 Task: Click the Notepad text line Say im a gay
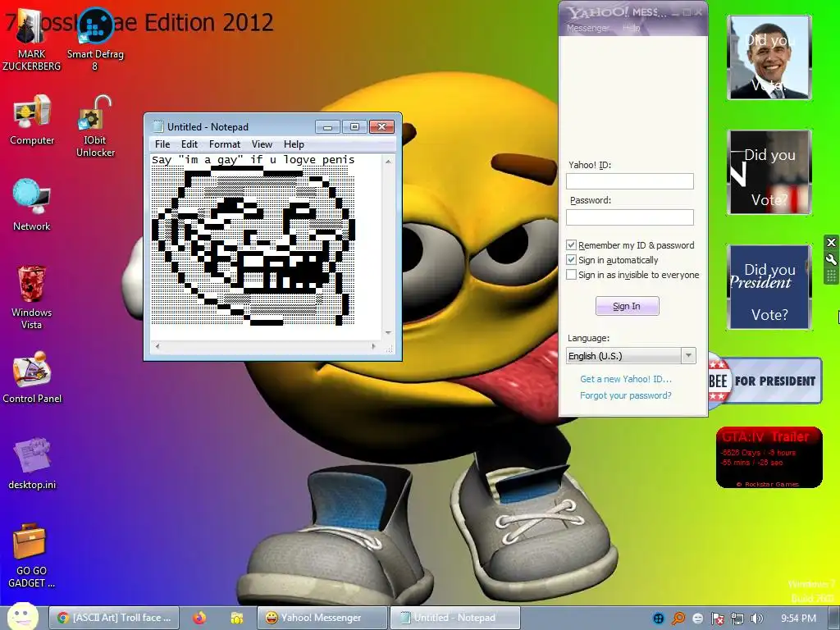pyautogui.click(x=253, y=160)
